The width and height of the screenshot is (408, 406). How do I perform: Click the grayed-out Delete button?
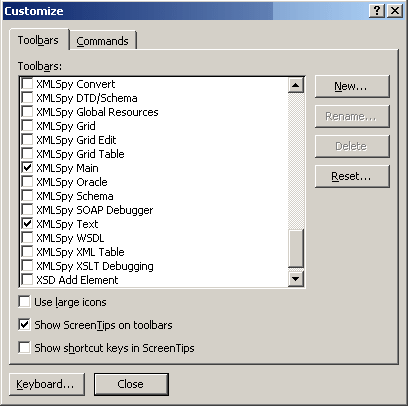352,146
